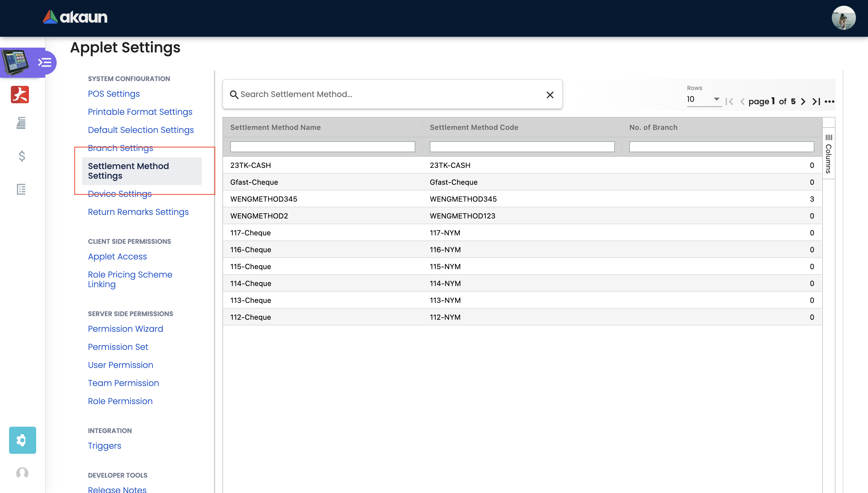868x493 pixels.
Task: Go to next page arrow
Action: [x=803, y=102]
